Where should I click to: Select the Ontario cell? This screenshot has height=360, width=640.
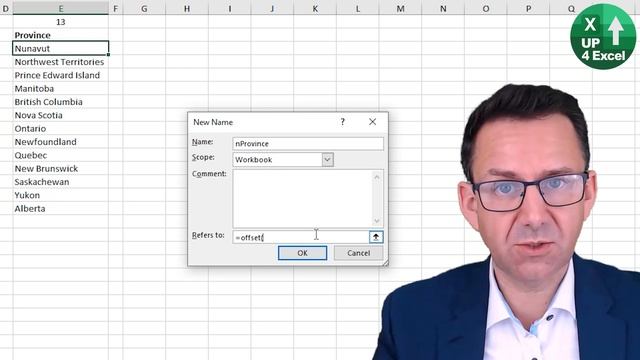coord(60,129)
